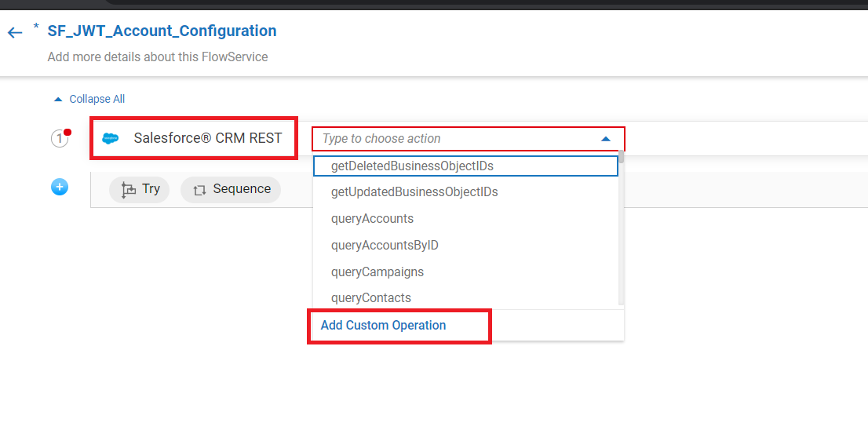The image size is (868, 441).
Task: Choose getUpdatedBusinessObjectIDs action
Action: point(414,191)
